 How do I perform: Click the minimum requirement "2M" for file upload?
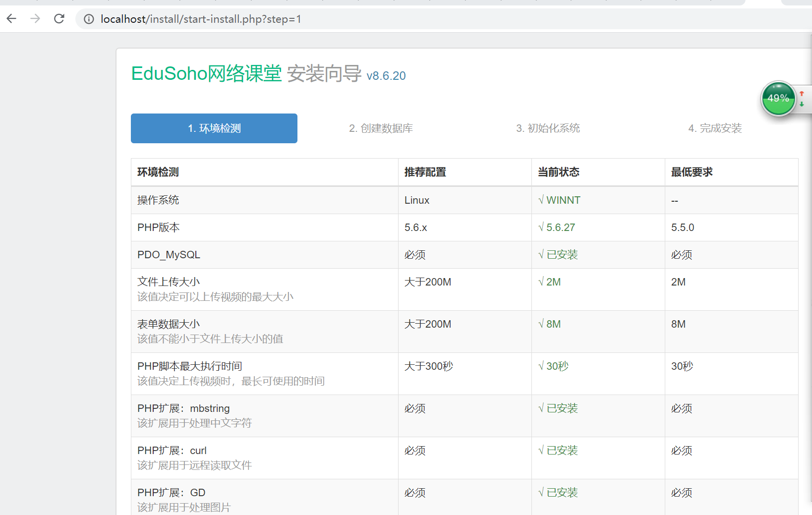[678, 282]
